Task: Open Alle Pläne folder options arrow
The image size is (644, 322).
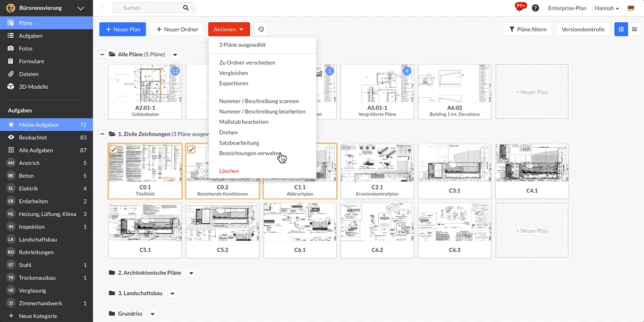Action: [175, 54]
